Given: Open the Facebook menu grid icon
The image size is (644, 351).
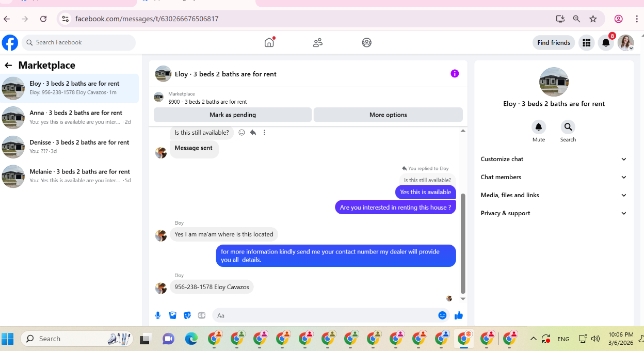Looking at the screenshot, I should pyautogui.click(x=586, y=43).
